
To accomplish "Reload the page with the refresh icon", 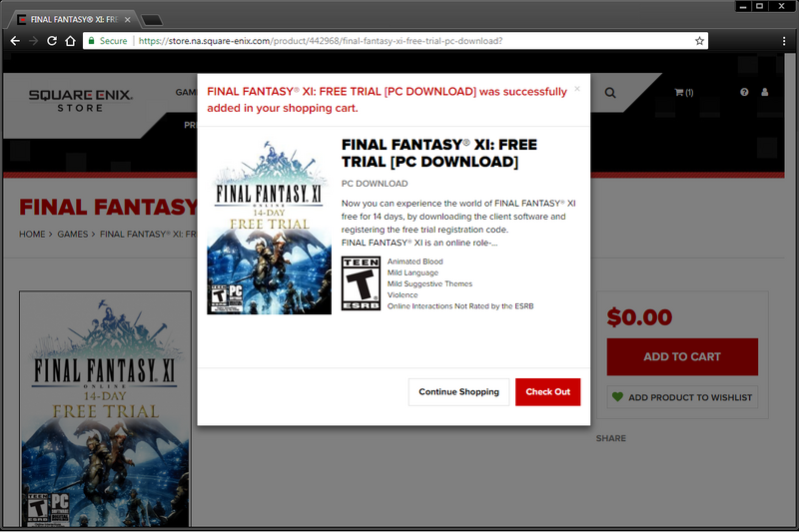I will [52, 41].
